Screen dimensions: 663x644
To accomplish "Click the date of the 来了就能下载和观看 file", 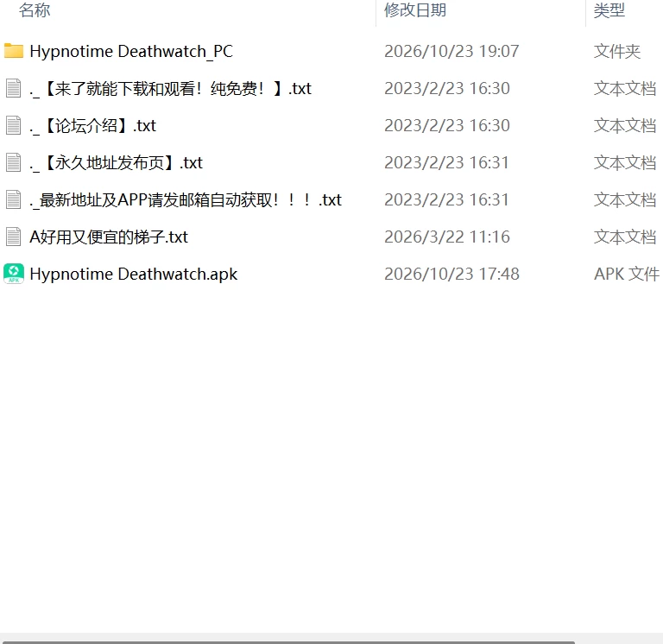I will coord(447,89).
